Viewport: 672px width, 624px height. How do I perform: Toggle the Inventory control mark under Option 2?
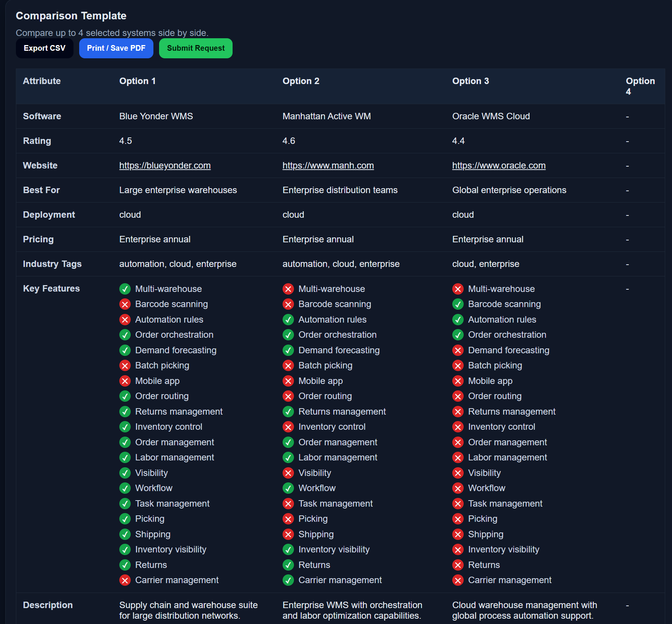288,427
